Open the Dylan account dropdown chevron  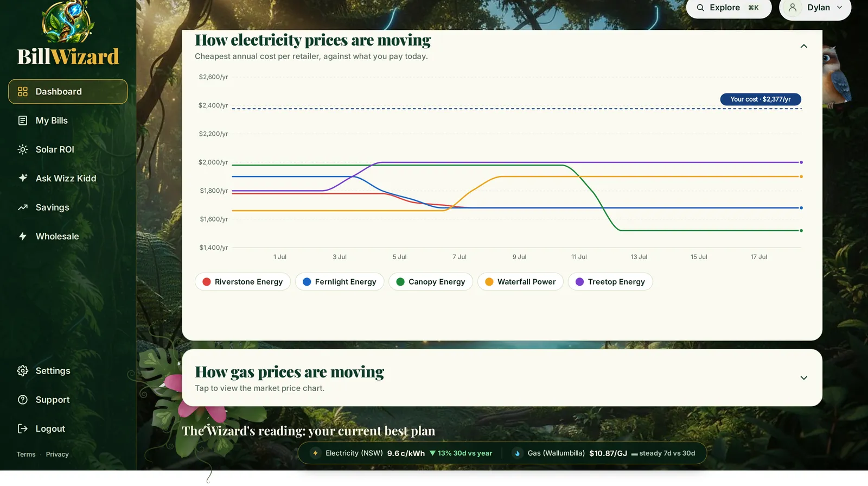point(840,8)
